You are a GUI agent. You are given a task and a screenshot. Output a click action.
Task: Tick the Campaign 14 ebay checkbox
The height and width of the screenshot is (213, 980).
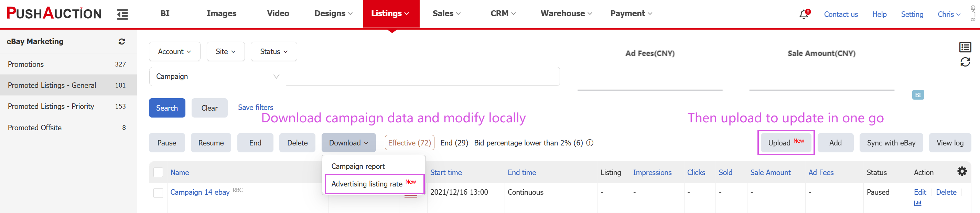(x=158, y=193)
